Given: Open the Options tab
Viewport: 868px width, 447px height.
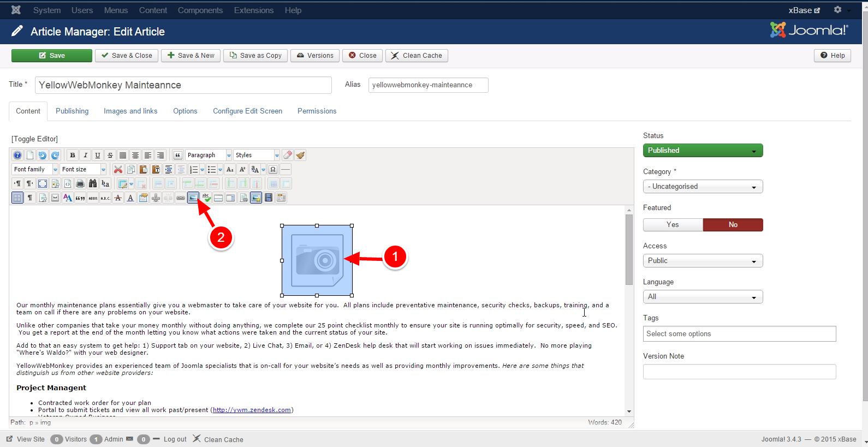Looking at the screenshot, I should pos(185,111).
